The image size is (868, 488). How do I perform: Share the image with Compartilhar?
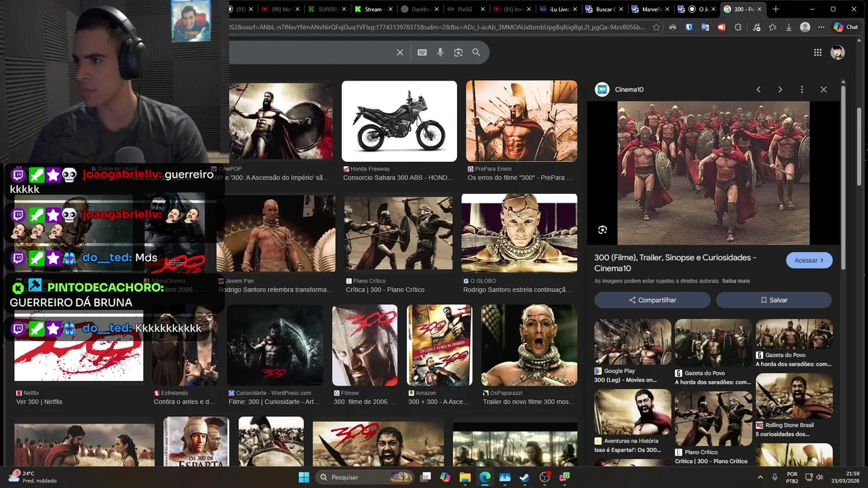tap(652, 300)
